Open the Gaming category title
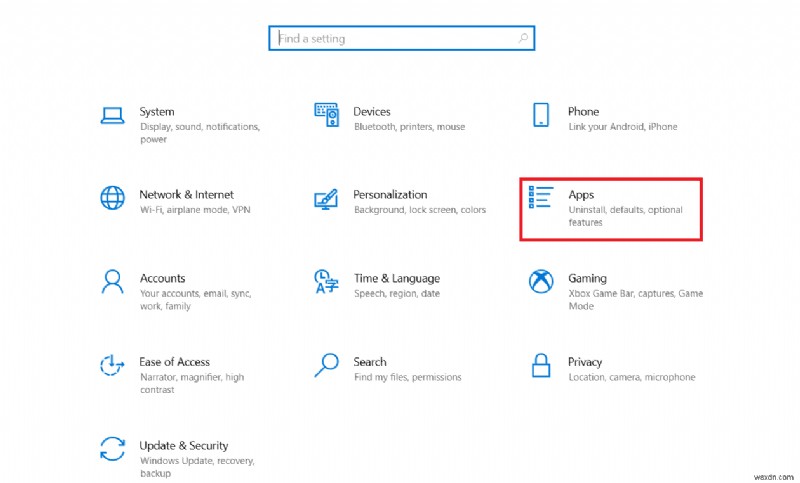This screenshot has height=483, width=800. tap(587, 279)
